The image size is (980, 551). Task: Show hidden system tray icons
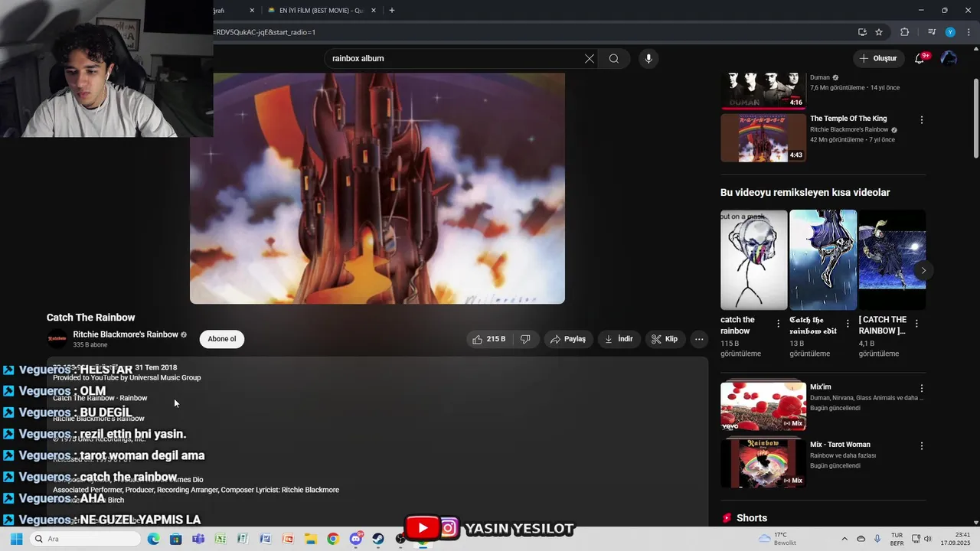[844, 539]
